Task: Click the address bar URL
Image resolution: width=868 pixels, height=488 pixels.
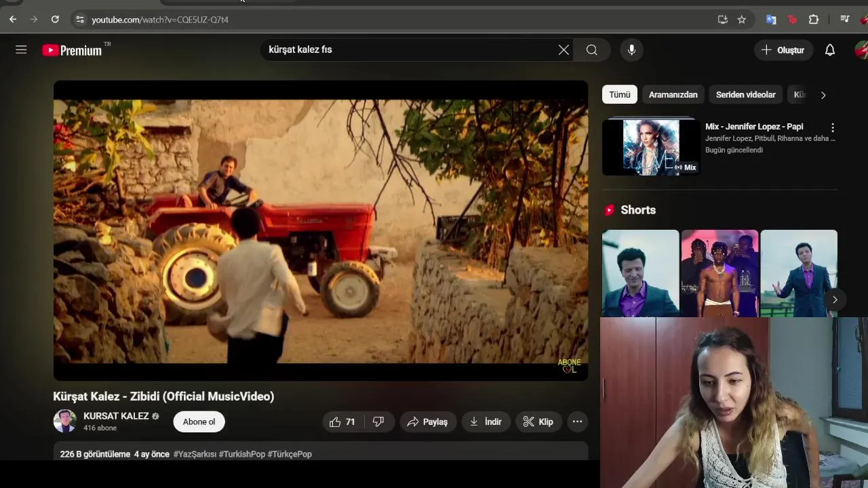Action: pos(160,20)
